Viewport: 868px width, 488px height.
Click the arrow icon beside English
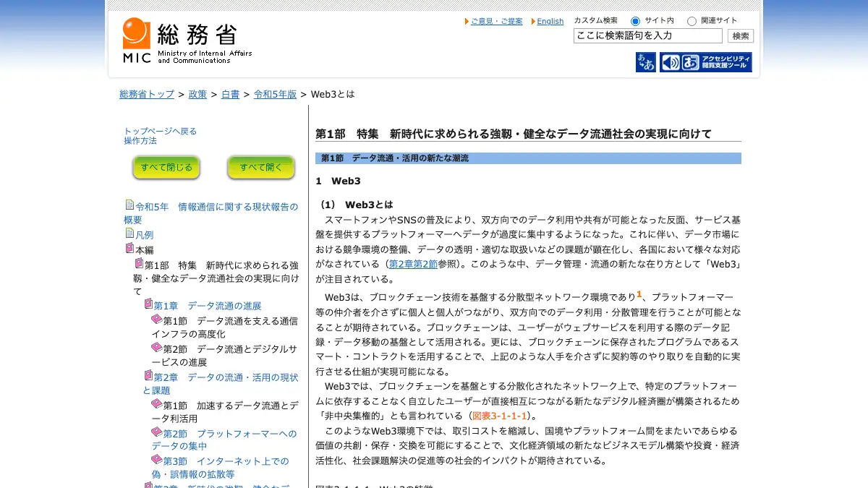pos(533,22)
